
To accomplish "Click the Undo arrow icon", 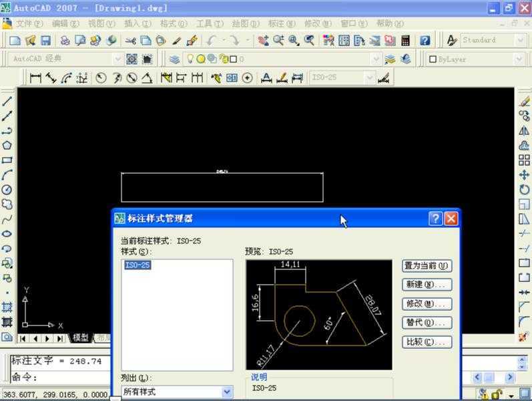I will pyautogui.click(x=212, y=41).
